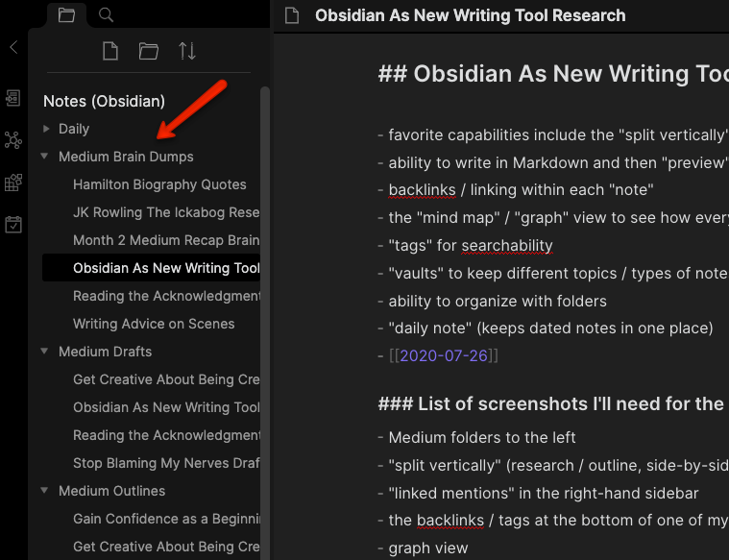Screen dimensions: 729x560
Task: Select the Medium Outlines folder label
Action: (111, 491)
